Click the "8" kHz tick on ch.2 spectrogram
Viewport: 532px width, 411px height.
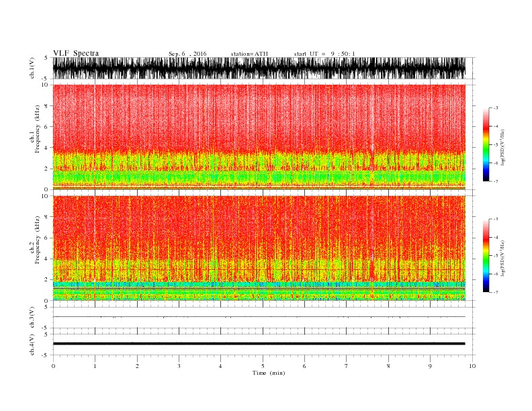(46, 217)
